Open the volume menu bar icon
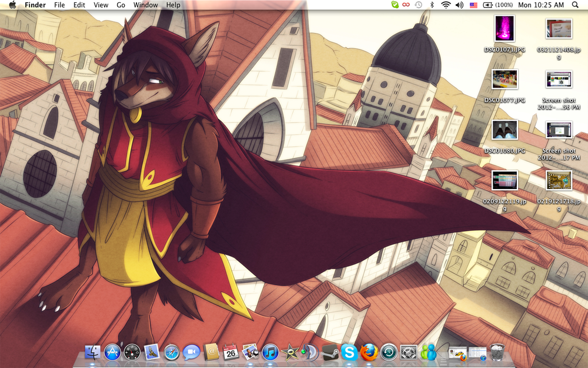Viewport: 588px width, 368px height. (459, 5)
